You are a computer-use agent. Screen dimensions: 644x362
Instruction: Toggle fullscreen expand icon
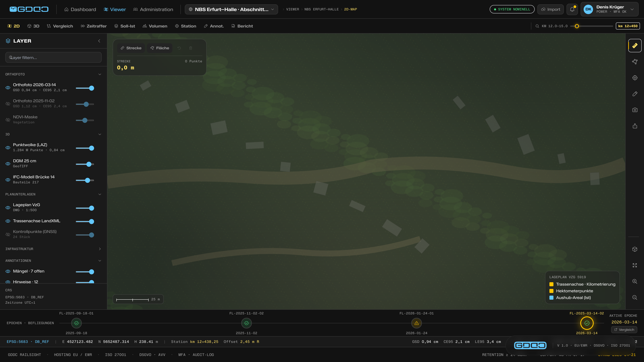pos(635,265)
